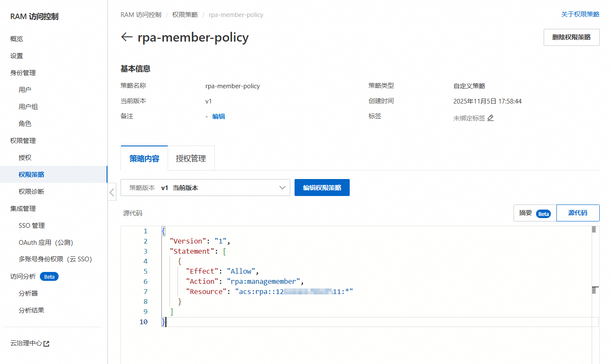The height and width of the screenshot is (364, 612).
Task: Click the 删除权限策略 button
Action: [x=571, y=37]
